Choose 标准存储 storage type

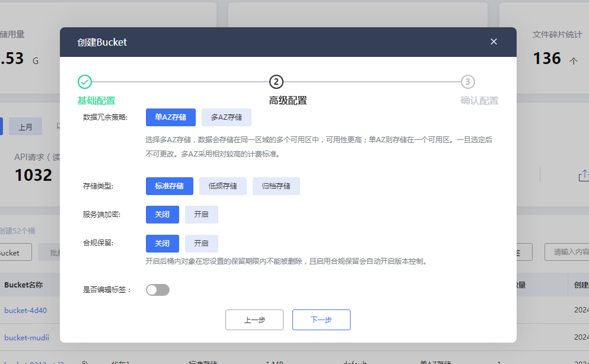pos(170,186)
